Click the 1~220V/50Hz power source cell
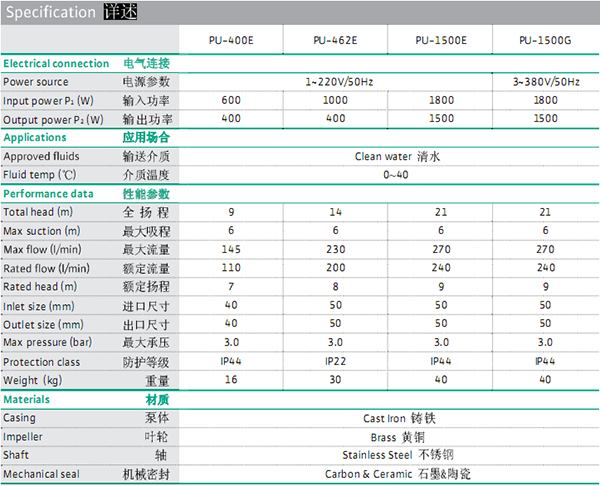 (338, 81)
